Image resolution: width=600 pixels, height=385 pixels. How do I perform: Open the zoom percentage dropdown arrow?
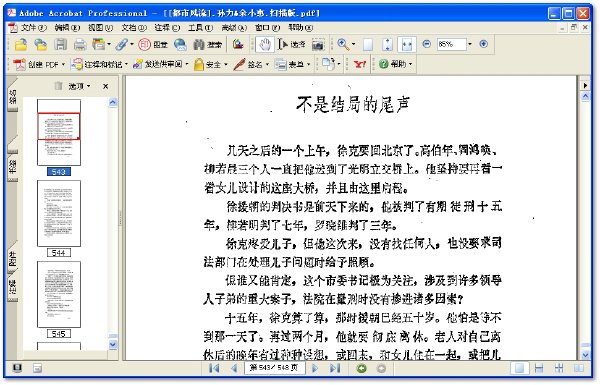point(470,44)
